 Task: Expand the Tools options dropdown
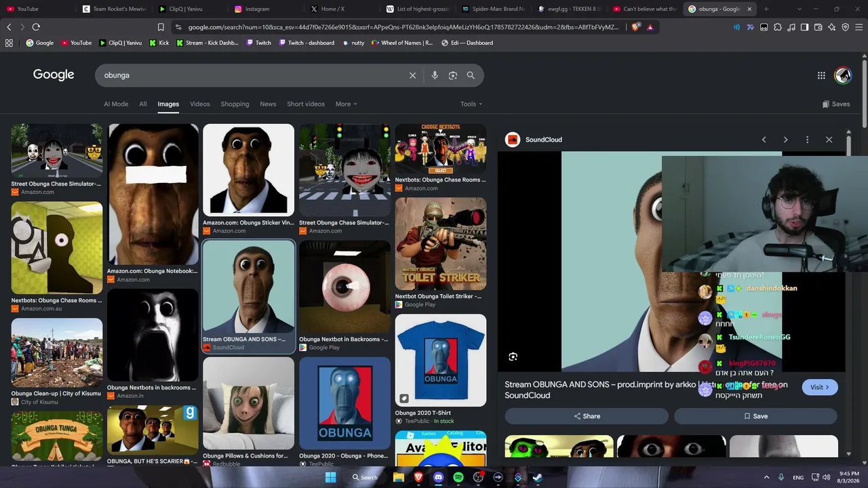click(x=471, y=104)
